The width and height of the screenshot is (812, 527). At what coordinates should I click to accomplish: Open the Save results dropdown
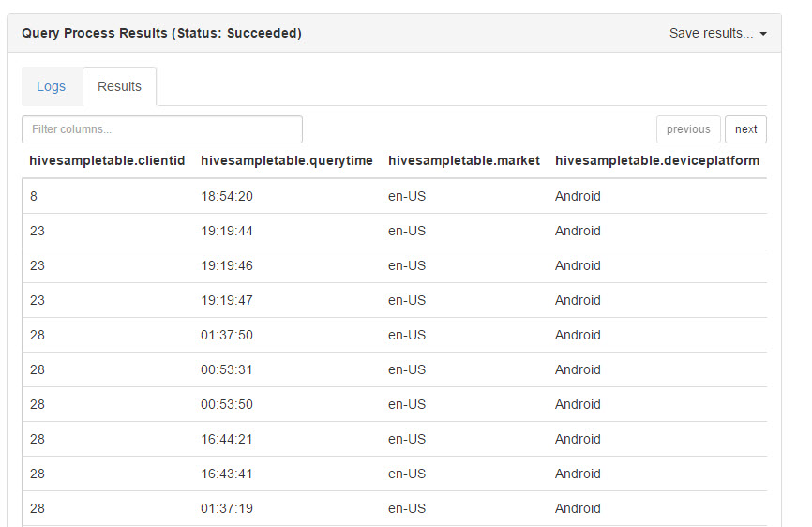click(x=717, y=34)
